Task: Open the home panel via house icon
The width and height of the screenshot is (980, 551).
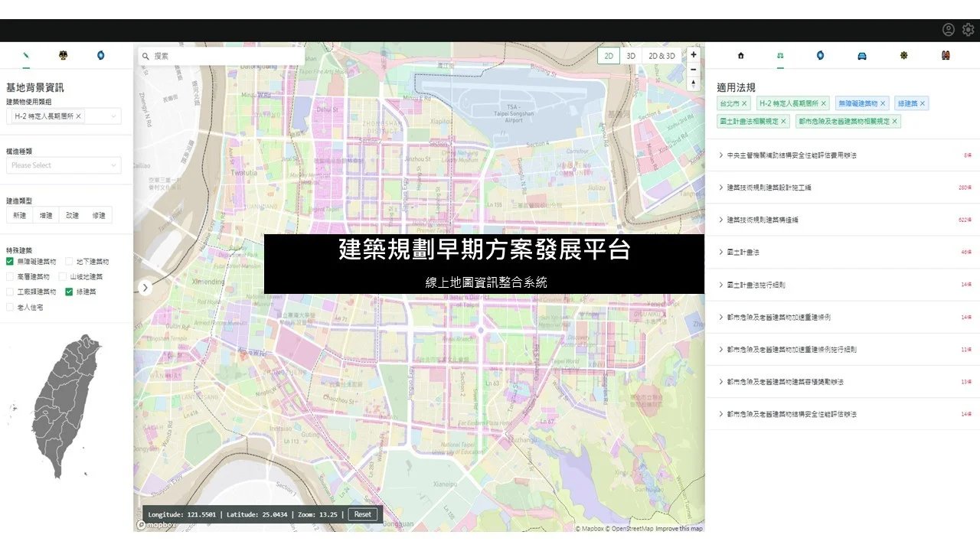Action: tap(740, 55)
